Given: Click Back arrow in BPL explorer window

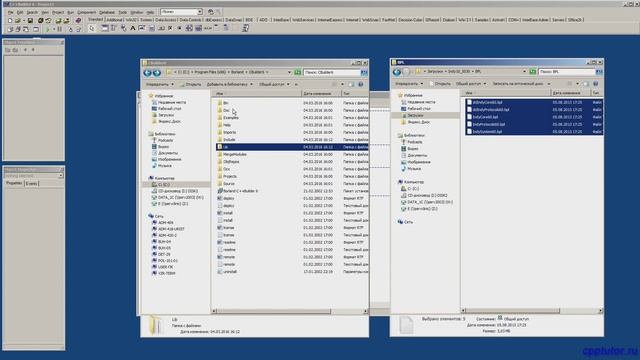Looking at the screenshot, I should (x=397, y=72).
